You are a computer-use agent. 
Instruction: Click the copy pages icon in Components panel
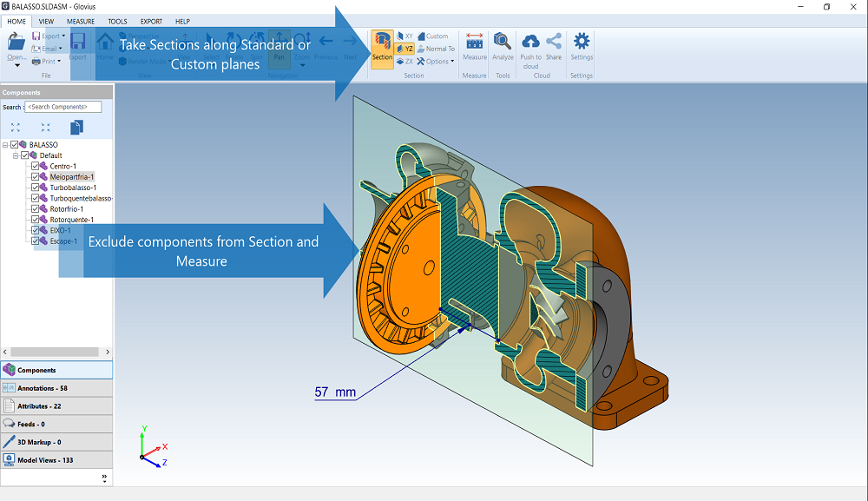[x=76, y=128]
